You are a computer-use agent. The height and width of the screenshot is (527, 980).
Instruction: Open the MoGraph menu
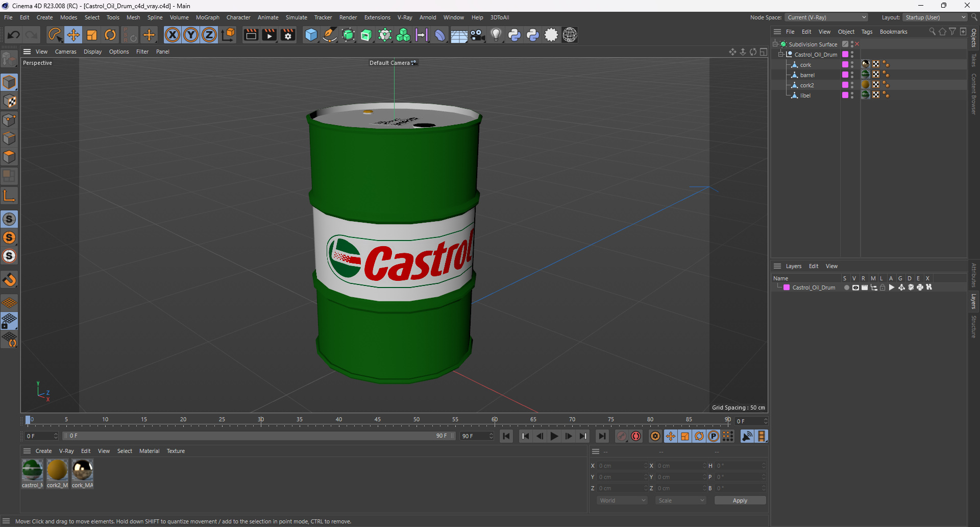click(207, 17)
